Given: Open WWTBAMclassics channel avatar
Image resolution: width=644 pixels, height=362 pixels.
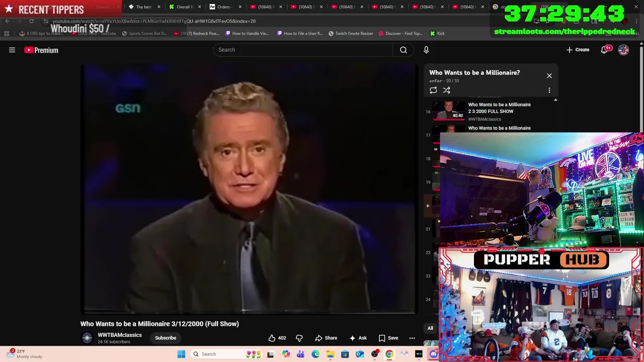Looking at the screenshot, I should point(87,338).
